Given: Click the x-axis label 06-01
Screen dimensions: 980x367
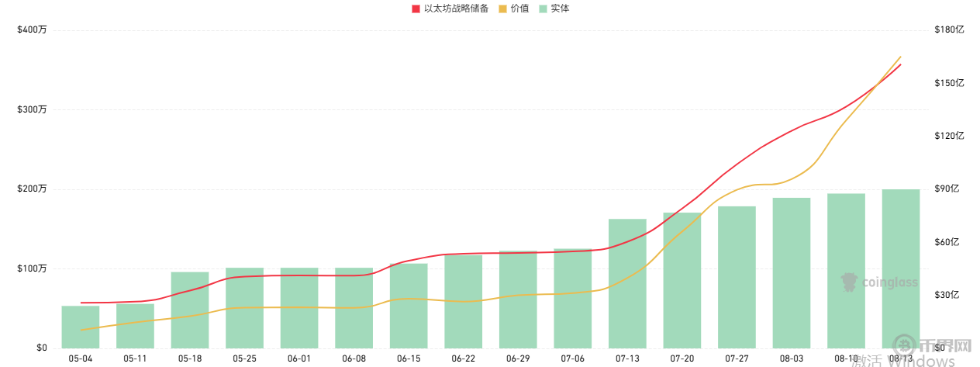Looking at the screenshot, I should [299, 358].
